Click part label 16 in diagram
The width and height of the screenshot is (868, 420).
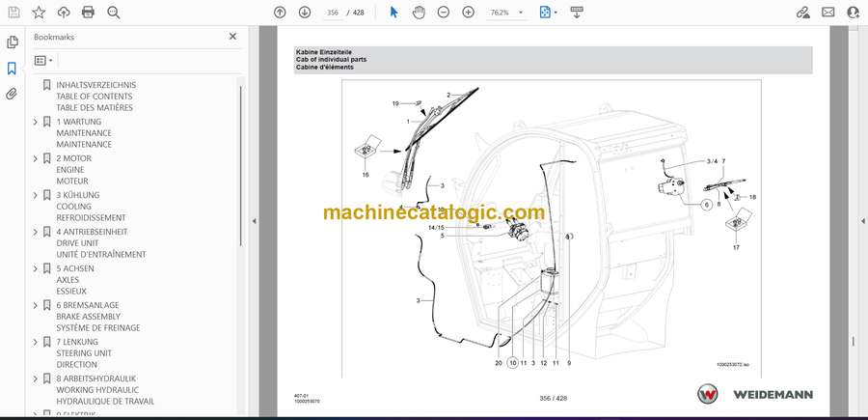[x=366, y=175]
